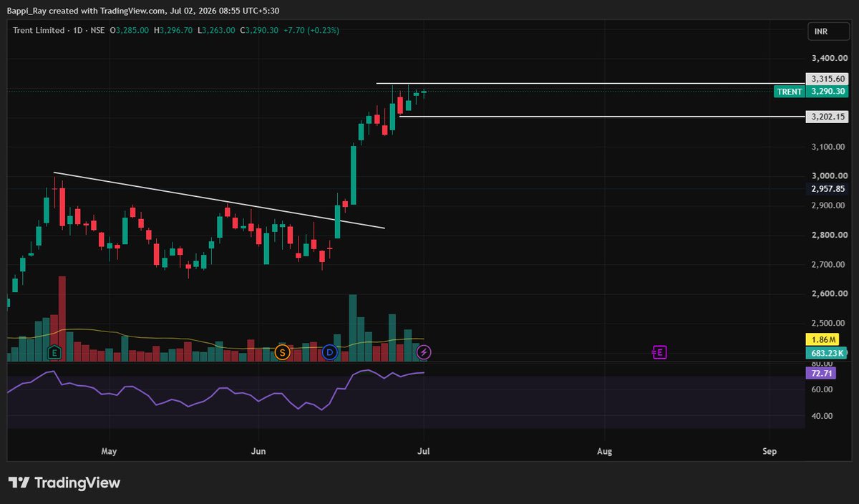Click the 2,800.00 price axis label
The width and height of the screenshot is (859, 504).
[x=830, y=236]
